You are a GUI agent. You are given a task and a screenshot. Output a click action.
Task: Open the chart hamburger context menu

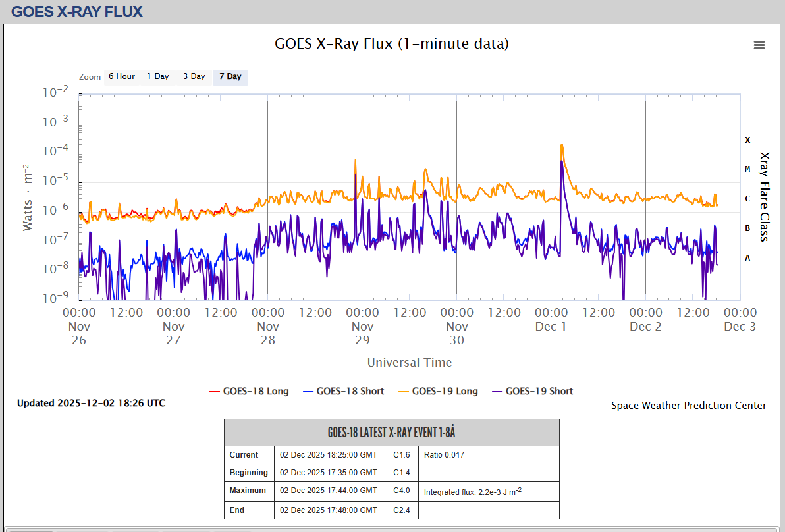pos(759,45)
